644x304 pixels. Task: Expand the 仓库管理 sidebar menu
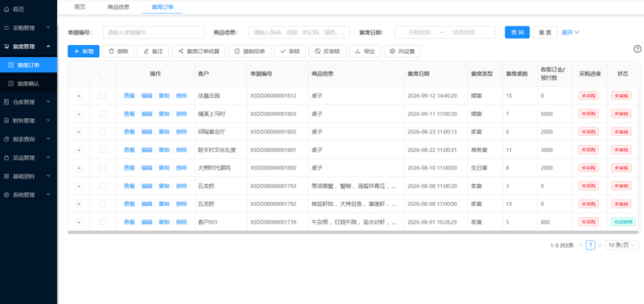pos(28,102)
